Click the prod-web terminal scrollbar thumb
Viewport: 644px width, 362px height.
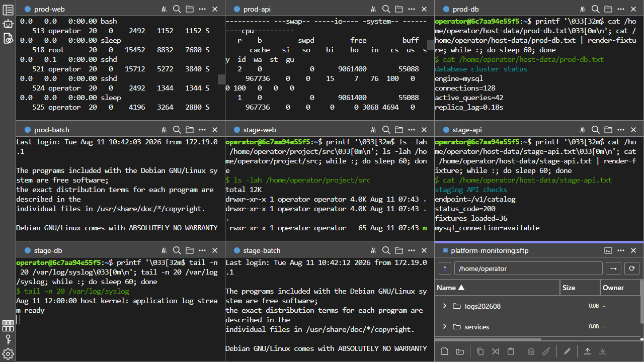pyautogui.click(x=221, y=79)
